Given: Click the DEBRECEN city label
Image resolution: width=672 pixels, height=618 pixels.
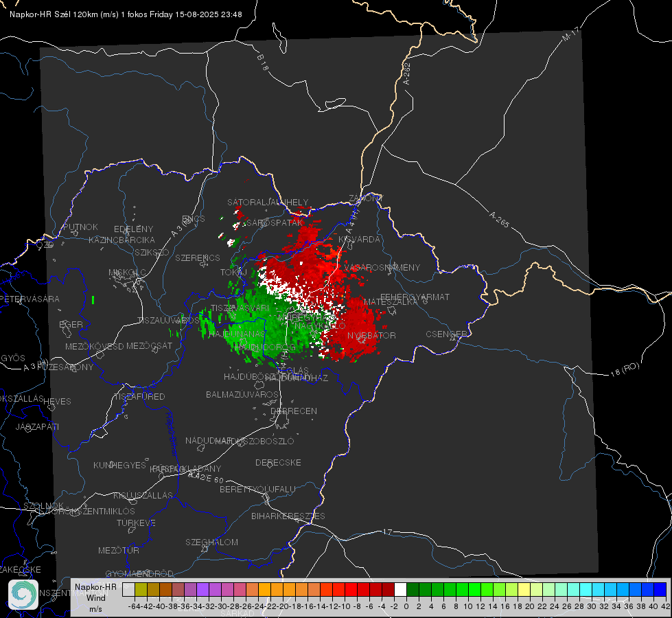Looking at the screenshot, I should click(x=294, y=411).
